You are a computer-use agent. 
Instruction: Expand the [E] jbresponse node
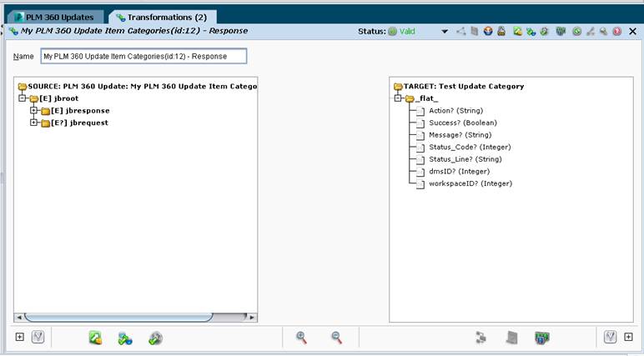(34, 110)
